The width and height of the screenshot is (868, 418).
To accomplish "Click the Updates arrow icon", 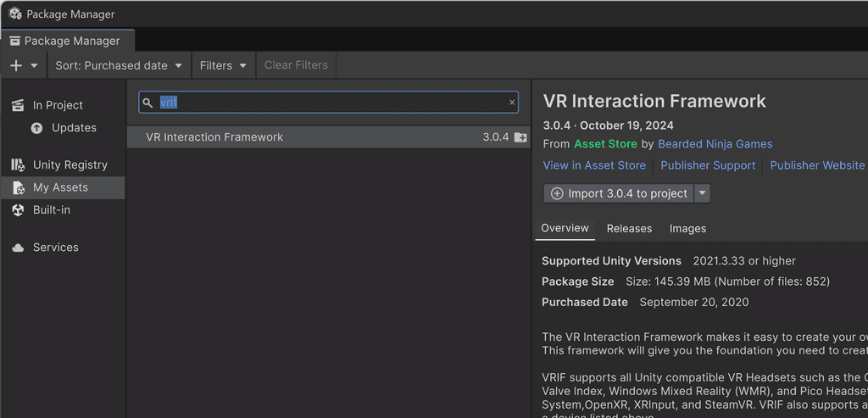I will [x=36, y=128].
